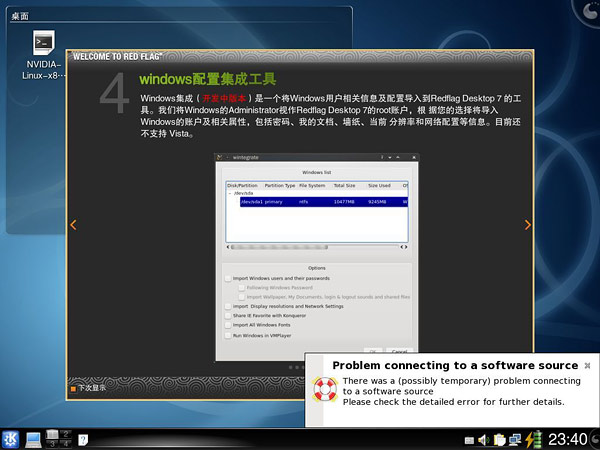The image size is (600, 450).
Task: Click the red 开发中版本 text
Action: (224, 98)
